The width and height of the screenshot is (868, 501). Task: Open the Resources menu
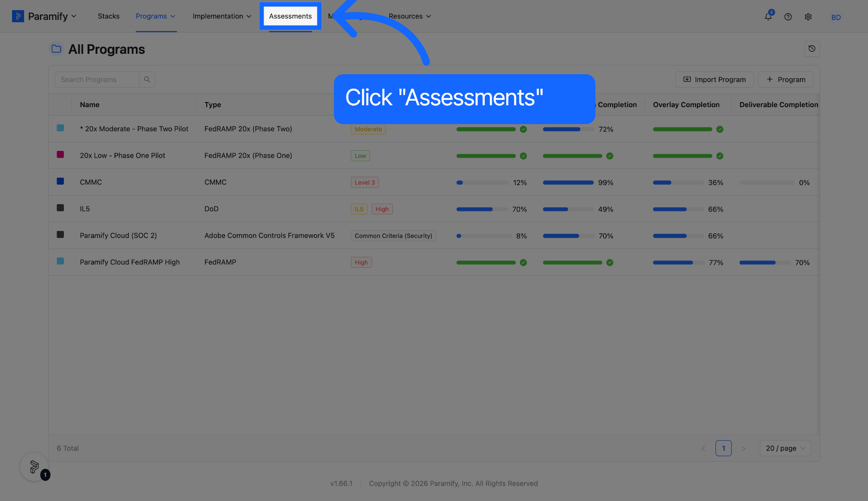coord(410,16)
